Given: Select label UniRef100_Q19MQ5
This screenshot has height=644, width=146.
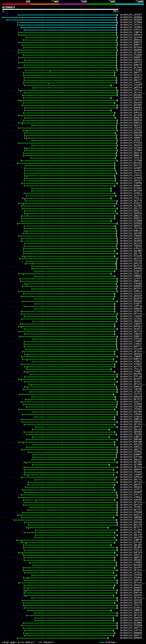Looking at the screenshot, I should (x=131, y=623).
